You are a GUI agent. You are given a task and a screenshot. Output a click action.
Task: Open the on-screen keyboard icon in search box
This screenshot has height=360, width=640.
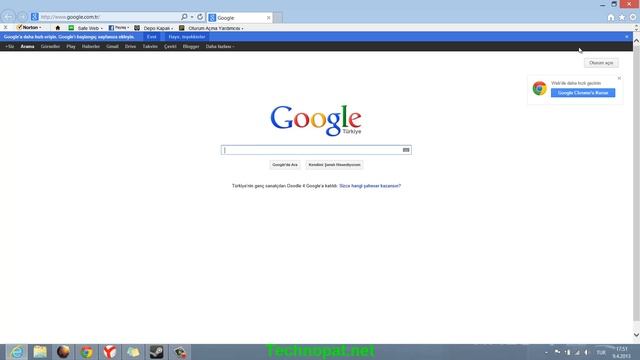(406, 150)
